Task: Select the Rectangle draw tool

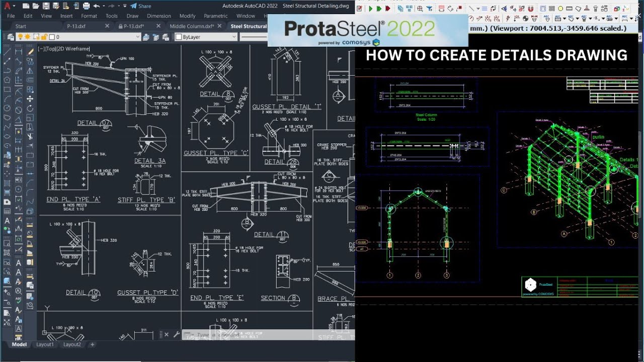Action: pos(7,89)
